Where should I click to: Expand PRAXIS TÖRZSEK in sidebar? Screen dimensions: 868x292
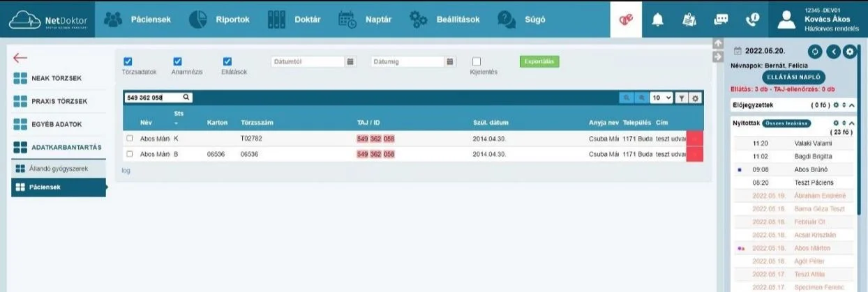click(59, 101)
